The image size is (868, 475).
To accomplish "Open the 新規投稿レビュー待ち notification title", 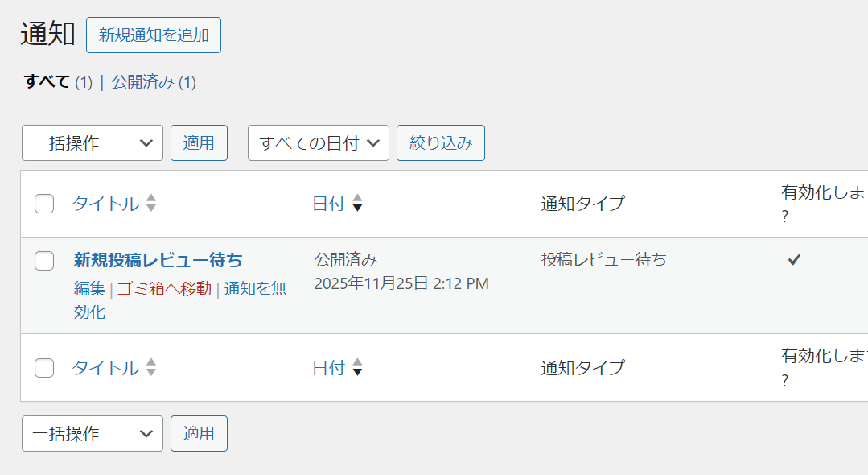I will (158, 260).
